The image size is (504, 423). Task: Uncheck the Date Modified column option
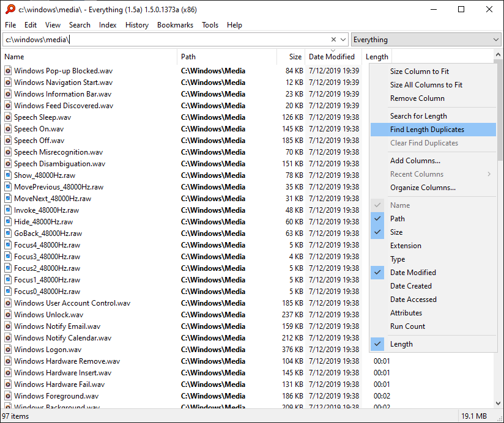433,273
